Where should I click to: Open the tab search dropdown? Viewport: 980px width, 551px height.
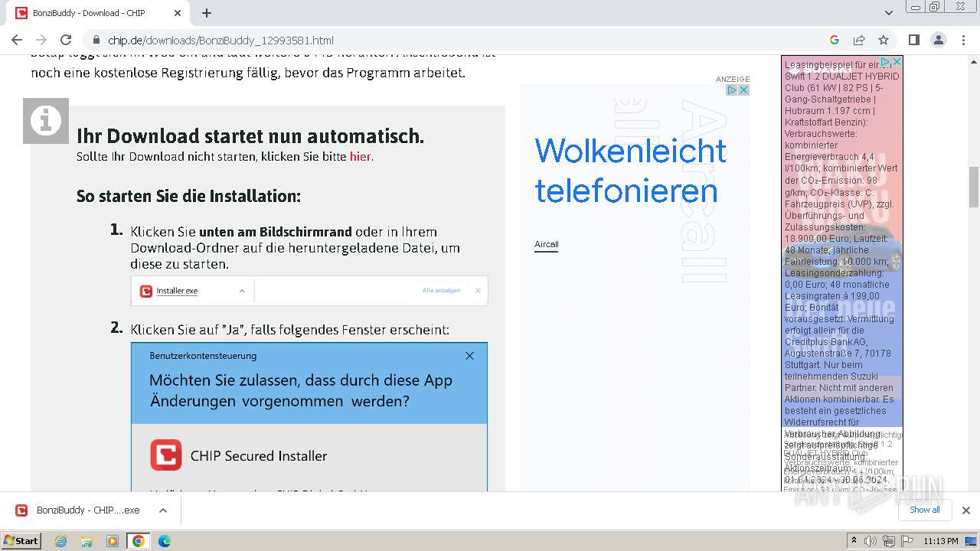coord(889,13)
